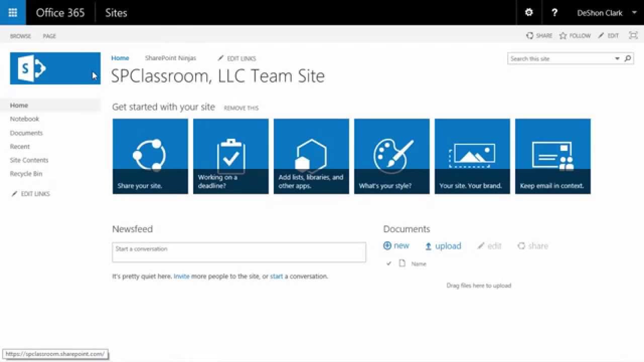The image size is (644, 362).
Task: Click the Newsfeed heading
Action: pyautogui.click(x=132, y=229)
